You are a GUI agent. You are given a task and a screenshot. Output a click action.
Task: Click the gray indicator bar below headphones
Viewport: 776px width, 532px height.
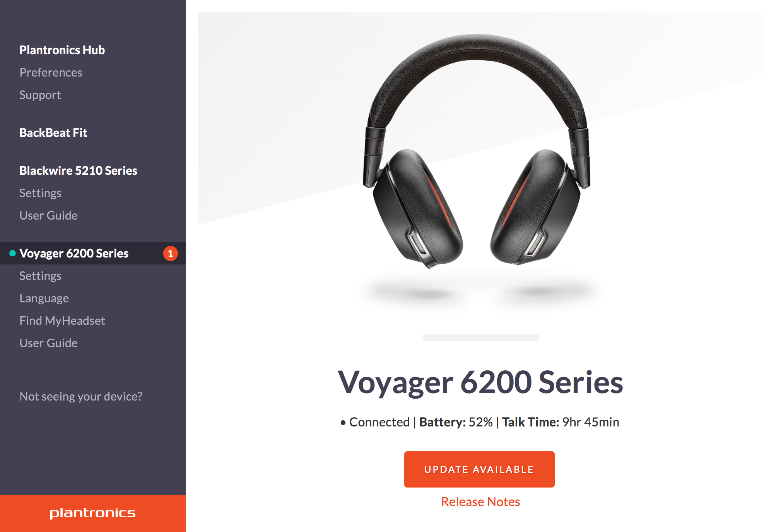[480, 338]
